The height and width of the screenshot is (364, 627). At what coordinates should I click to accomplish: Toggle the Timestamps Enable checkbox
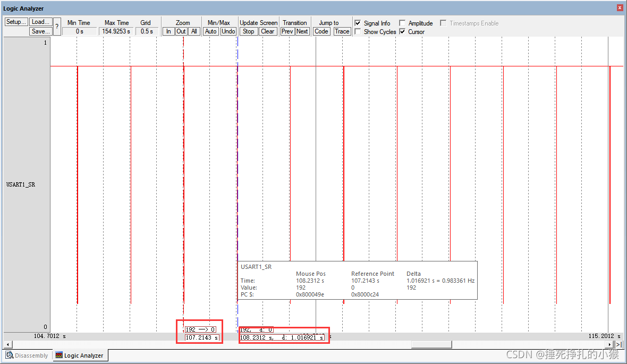(x=443, y=23)
